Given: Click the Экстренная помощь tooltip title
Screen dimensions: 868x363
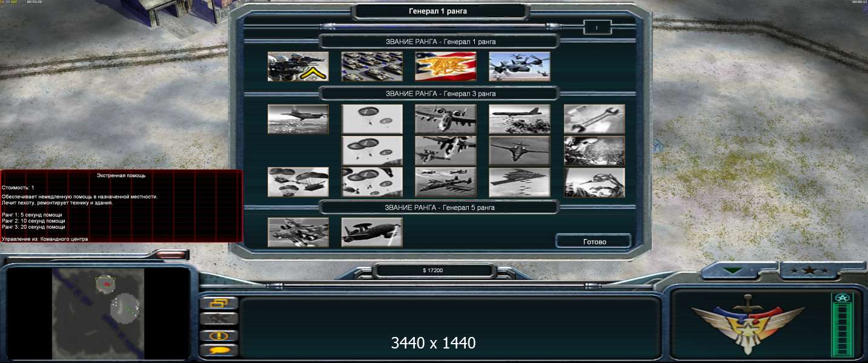Looking at the screenshot, I should point(121,175).
